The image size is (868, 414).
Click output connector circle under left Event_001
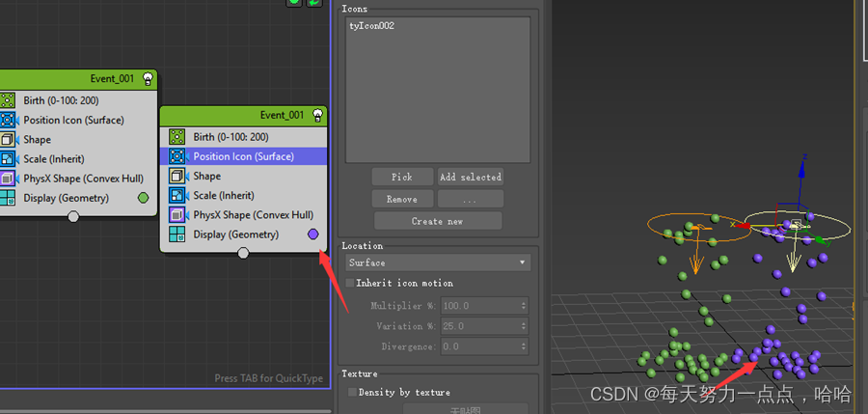click(x=73, y=217)
